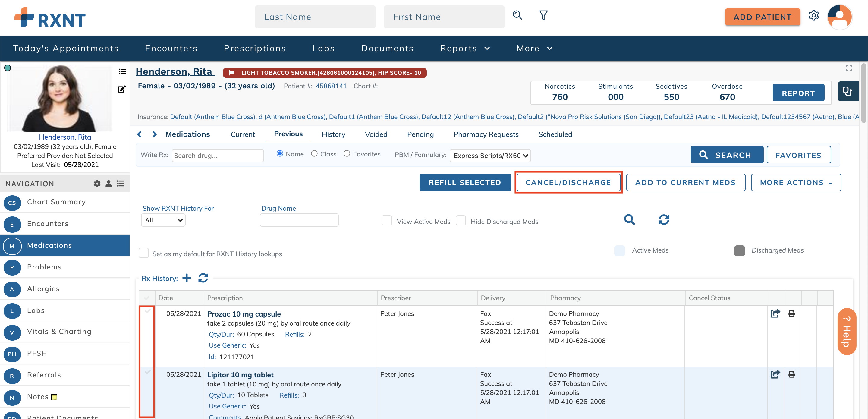Click navigation list view icon
This screenshot has width=868, height=419.
pyautogui.click(x=121, y=183)
